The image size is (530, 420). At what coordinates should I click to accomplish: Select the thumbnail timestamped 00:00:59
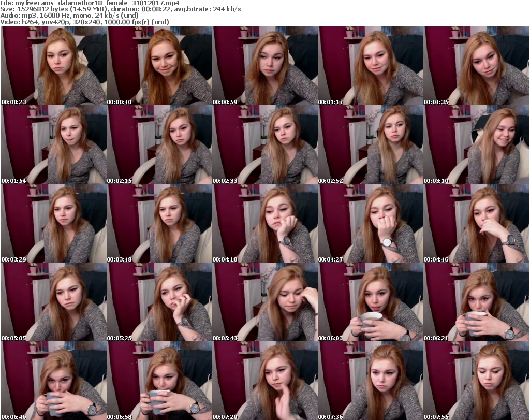coord(265,66)
